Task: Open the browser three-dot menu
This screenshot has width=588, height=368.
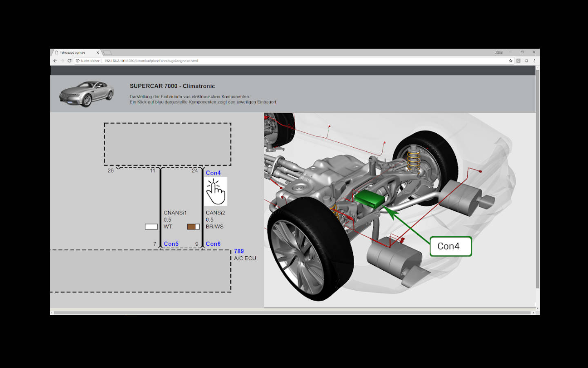Action: (534, 61)
